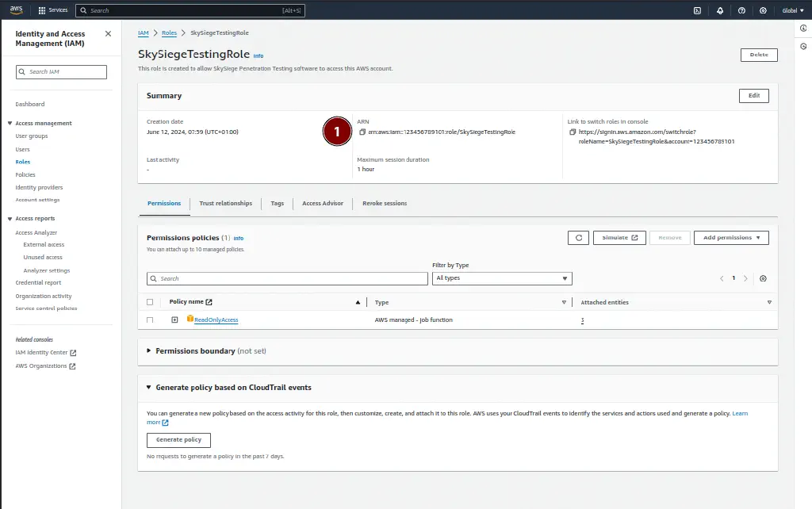Open Policies in the sidebar
The height and width of the screenshot is (509, 812).
pos(25,175)
